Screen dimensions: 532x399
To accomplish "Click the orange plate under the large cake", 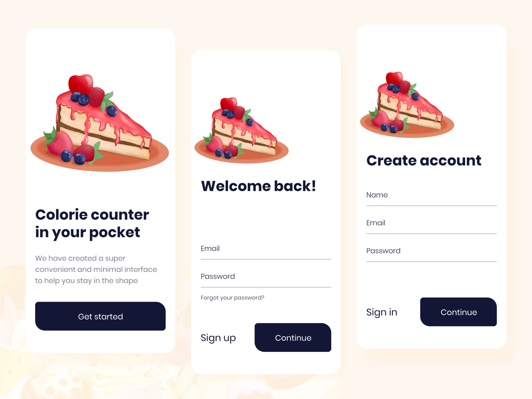I will coord(100,156).
